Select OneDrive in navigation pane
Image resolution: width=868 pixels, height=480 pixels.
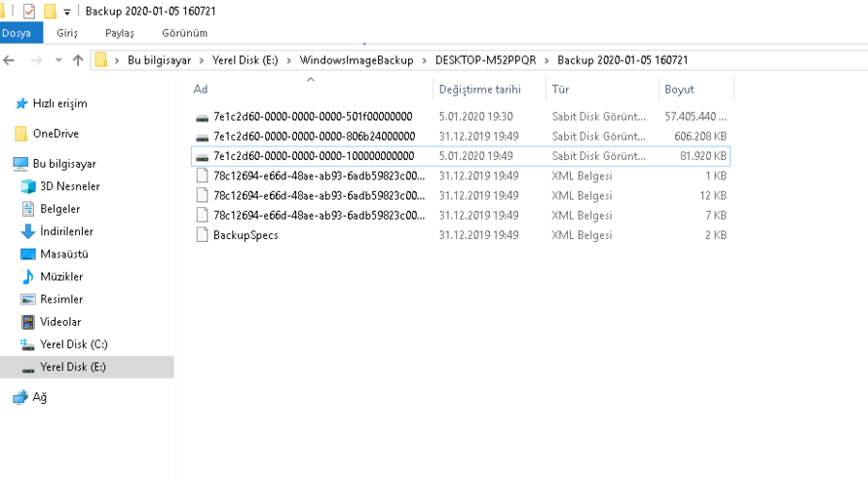[55, 133]
